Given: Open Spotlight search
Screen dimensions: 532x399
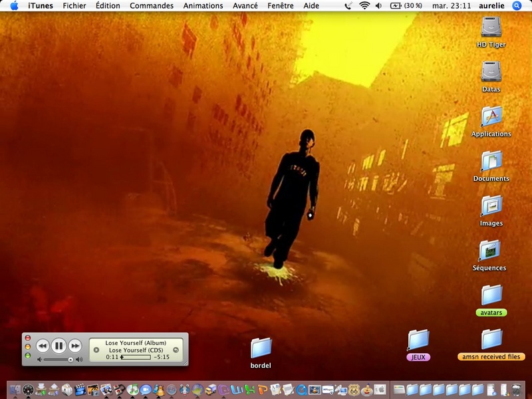Looking at the screenshot, I should (x=517, y=6).
